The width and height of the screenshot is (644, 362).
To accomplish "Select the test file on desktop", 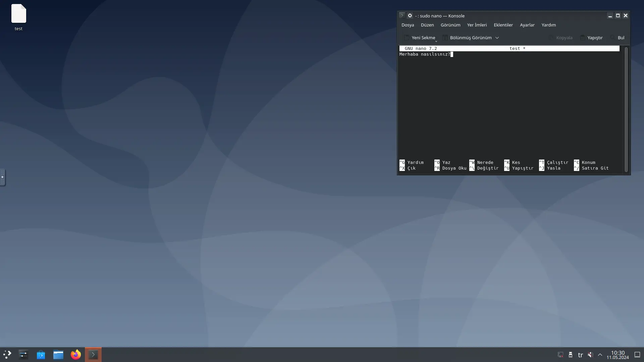I will point(18,17).
